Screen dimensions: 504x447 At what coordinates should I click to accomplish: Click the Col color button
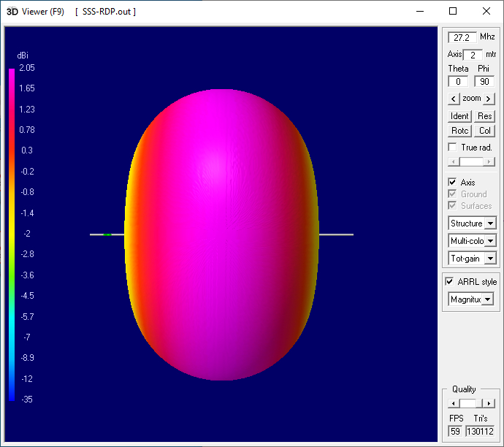point(485,131)
